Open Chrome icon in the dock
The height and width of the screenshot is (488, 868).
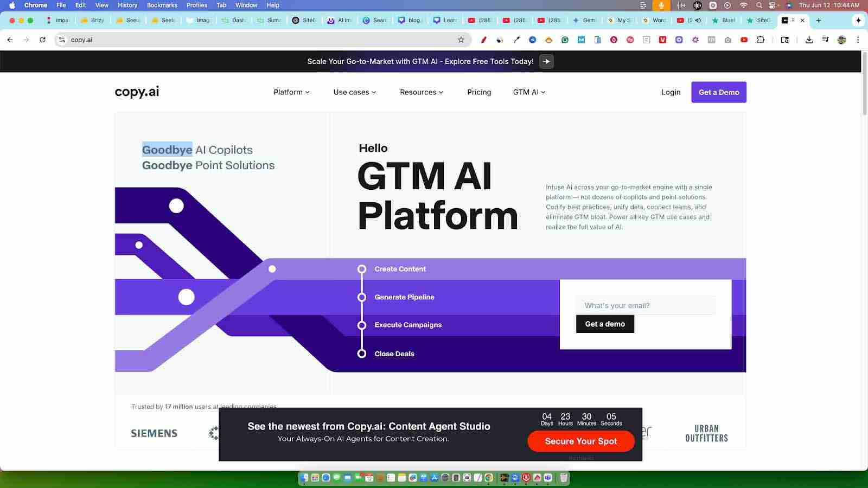coord(488,478)
